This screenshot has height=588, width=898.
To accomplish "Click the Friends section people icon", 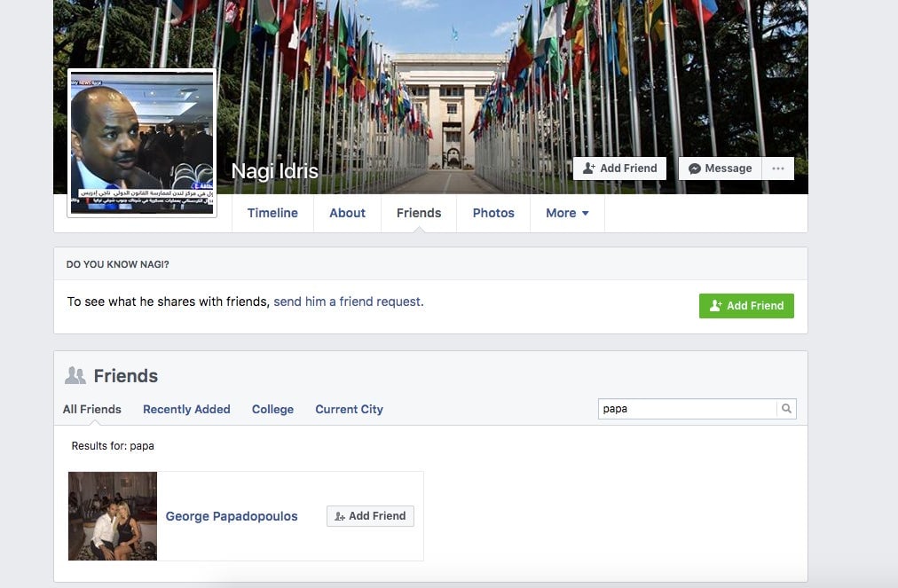I will [x=75, y=375].
